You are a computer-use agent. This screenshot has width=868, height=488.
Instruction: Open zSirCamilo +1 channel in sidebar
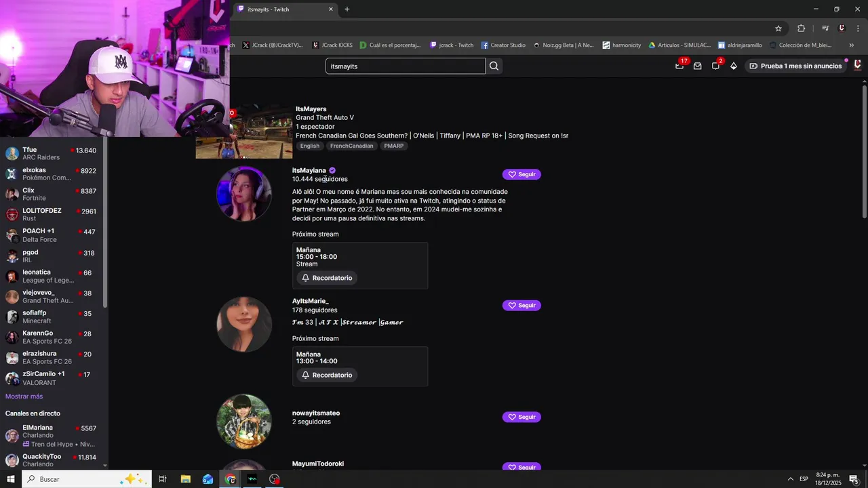pyautogui.click(x=52, y=378)
